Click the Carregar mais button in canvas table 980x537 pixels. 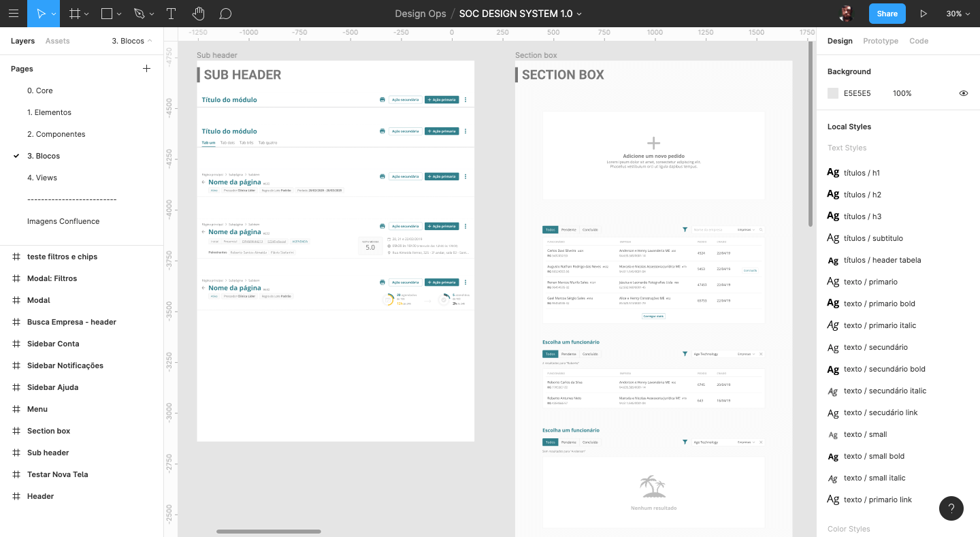(653, 316)
